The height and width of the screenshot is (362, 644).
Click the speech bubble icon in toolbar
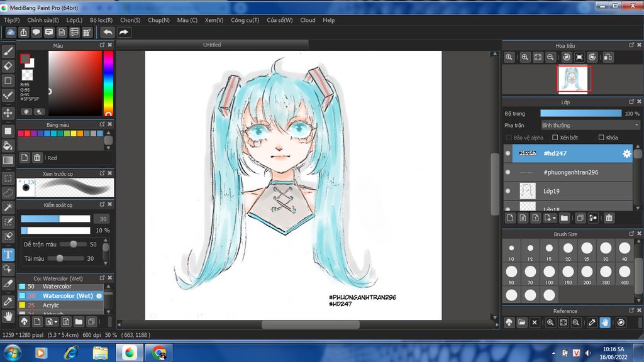point(36,32)
